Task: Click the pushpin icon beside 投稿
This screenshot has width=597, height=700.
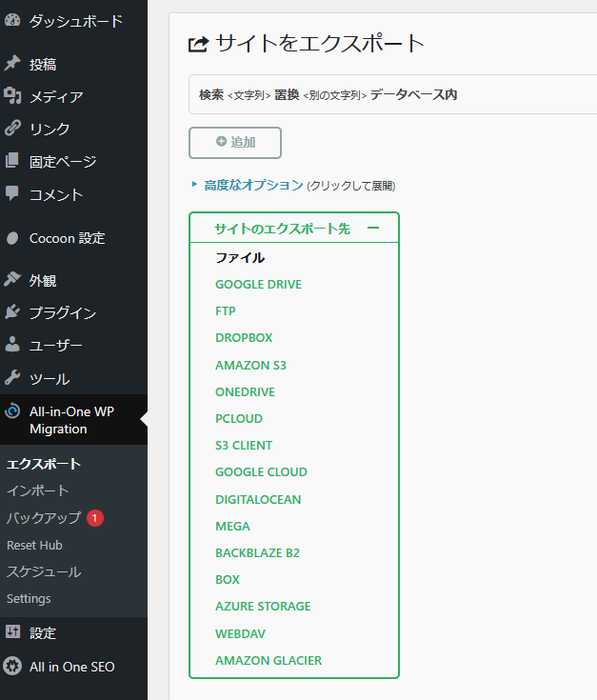Action: [12, 64]
